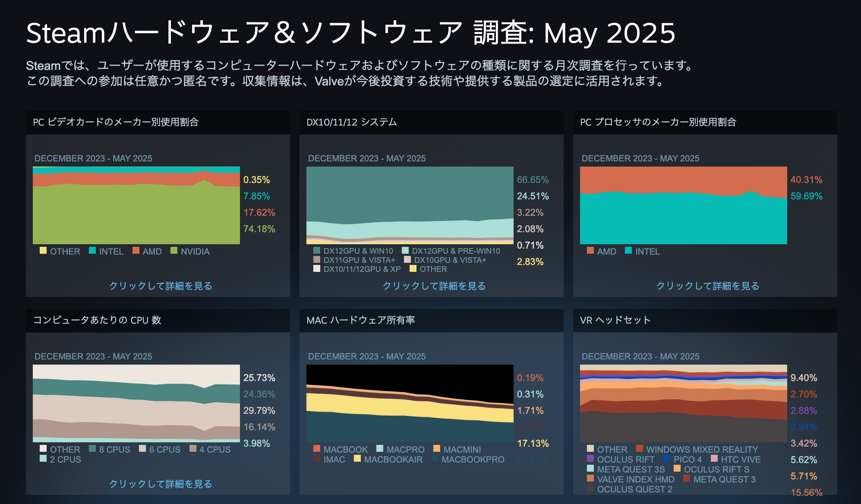Click the PC プロセッサのメーカー別使用割合 panel header

click(705, 122)
